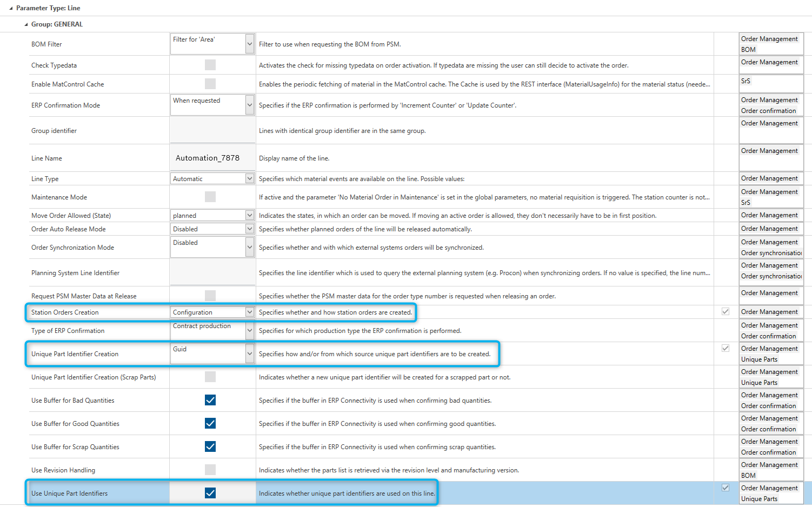Viewport: 812px width, 507px height.
Task: Open the Unique Part Identifier Creation dropdown
Action: click(x=249, y=353)
